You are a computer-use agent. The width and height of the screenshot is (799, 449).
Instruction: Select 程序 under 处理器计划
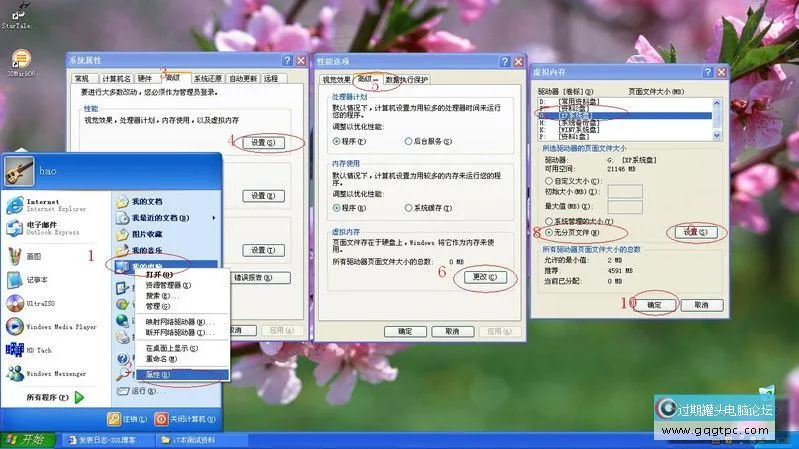336,141
